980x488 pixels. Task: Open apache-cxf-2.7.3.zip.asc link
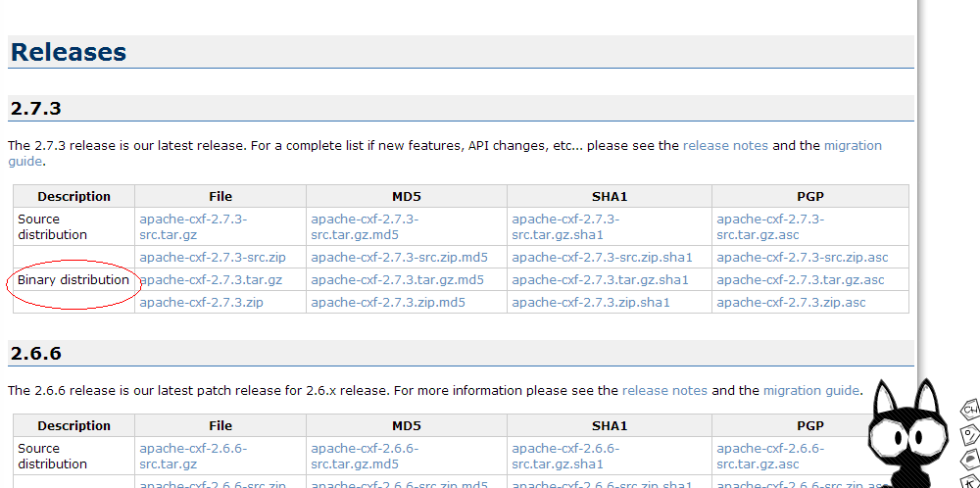pyautogui.click(x=791, y=303)
